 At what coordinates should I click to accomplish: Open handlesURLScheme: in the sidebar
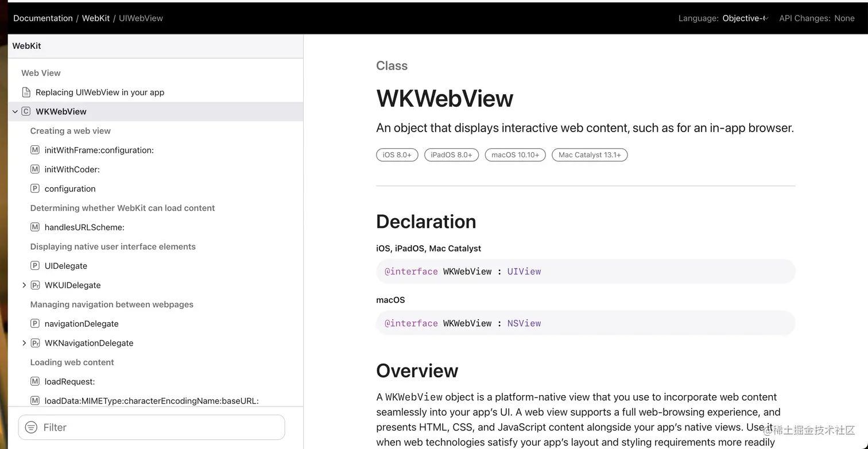click(84, 227)
